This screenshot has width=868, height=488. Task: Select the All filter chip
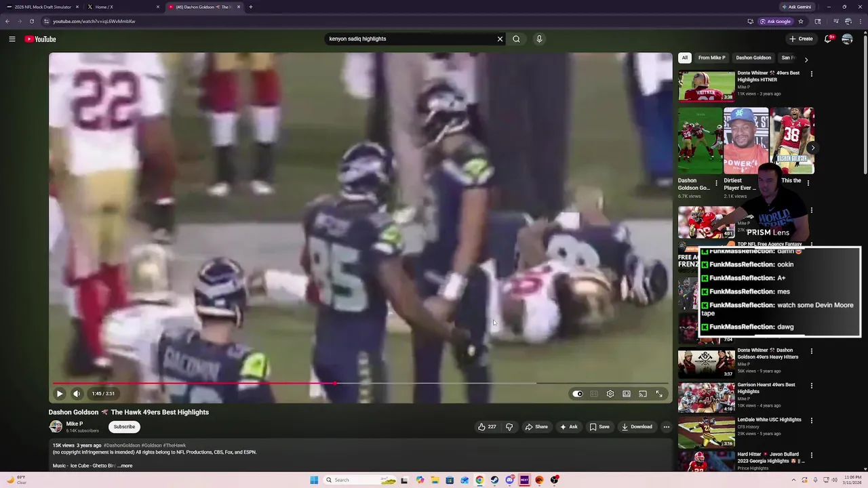click(685, 58)
